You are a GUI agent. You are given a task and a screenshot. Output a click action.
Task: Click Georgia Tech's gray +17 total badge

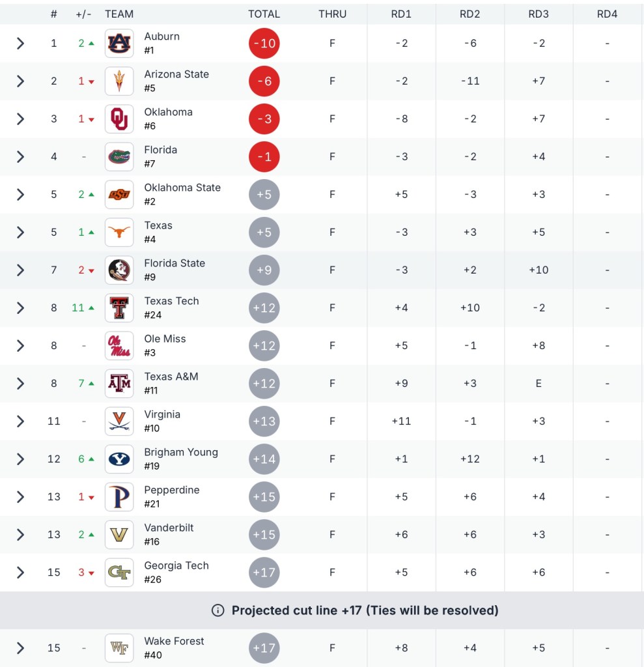264,573
